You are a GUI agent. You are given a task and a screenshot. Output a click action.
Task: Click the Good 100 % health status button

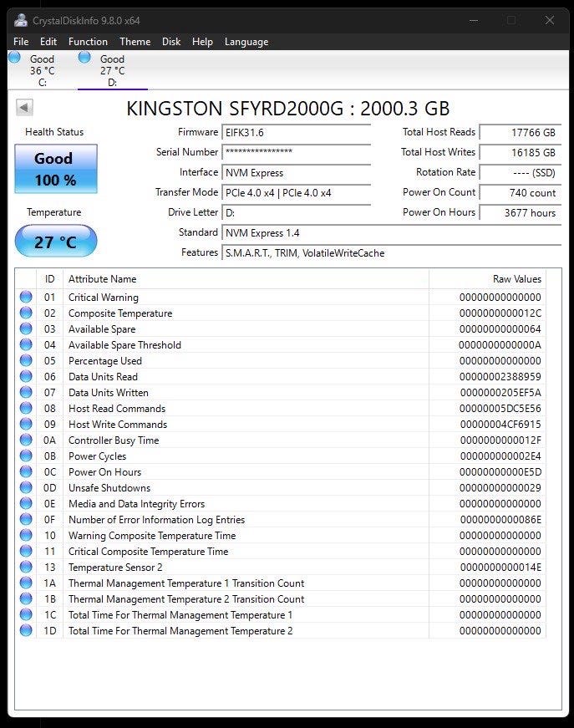(x=56, y=169)
